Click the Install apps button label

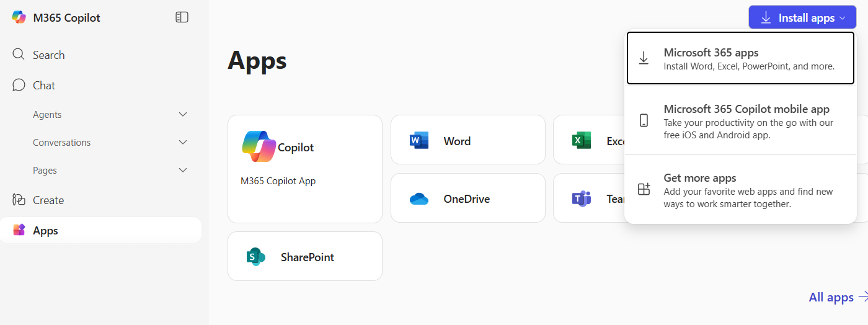pyautogui.click(x=807, y=18)
